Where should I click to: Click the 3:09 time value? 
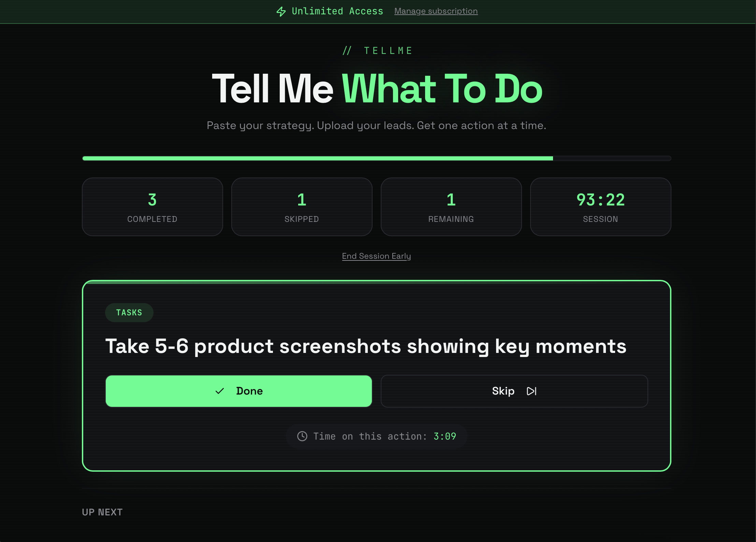point(445,436)
